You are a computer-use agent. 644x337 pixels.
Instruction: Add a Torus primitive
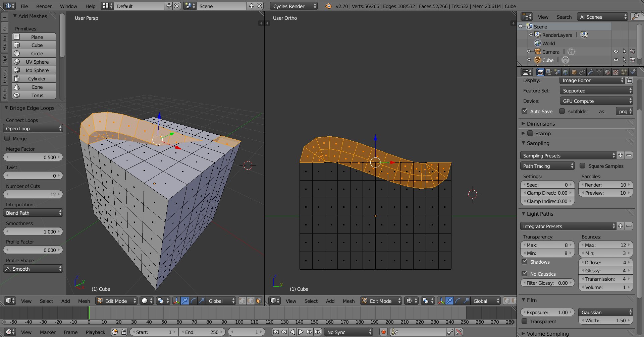tap(34, 95)
